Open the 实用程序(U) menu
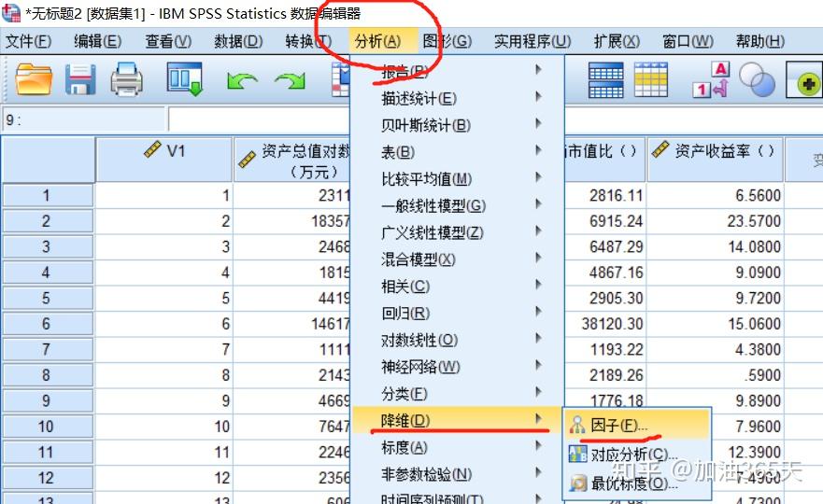Screen dimensions: 823x504 [x=532, y=41]
